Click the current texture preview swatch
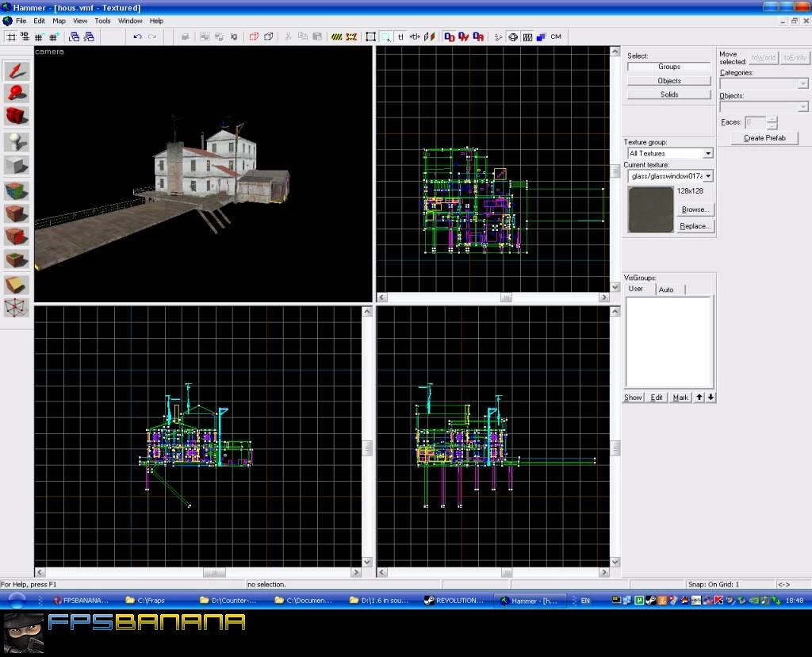Image resolution: width=812 pixels, height=657 pixels. coord(650,209)
